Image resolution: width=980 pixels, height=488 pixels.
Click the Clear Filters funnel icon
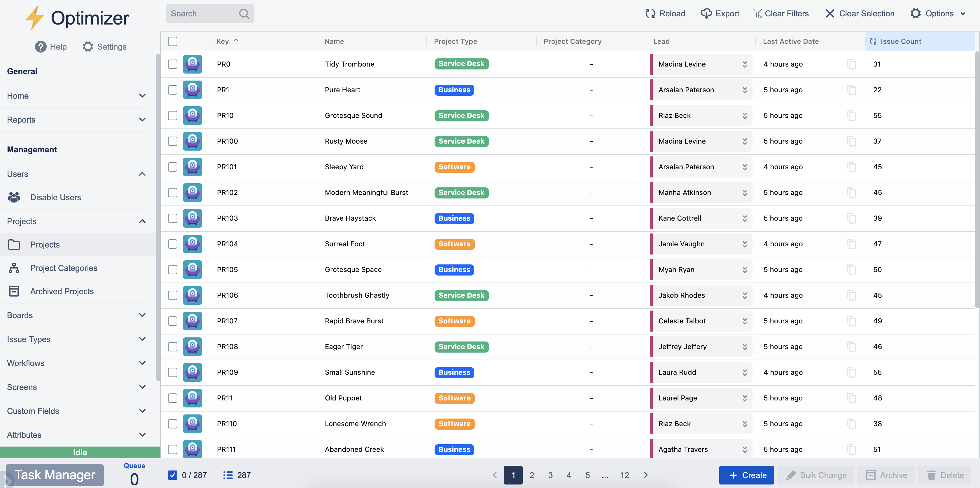click(x=757, y=14)
